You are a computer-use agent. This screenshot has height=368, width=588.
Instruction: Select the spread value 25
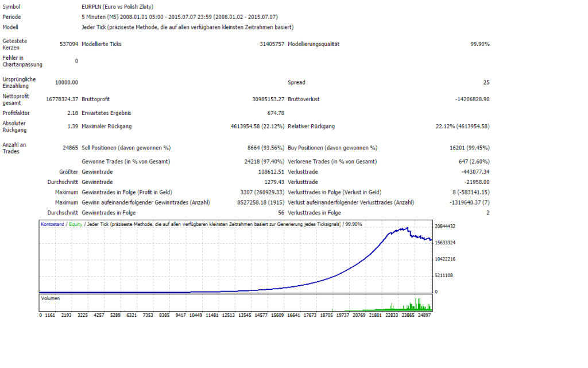point(486,82)
